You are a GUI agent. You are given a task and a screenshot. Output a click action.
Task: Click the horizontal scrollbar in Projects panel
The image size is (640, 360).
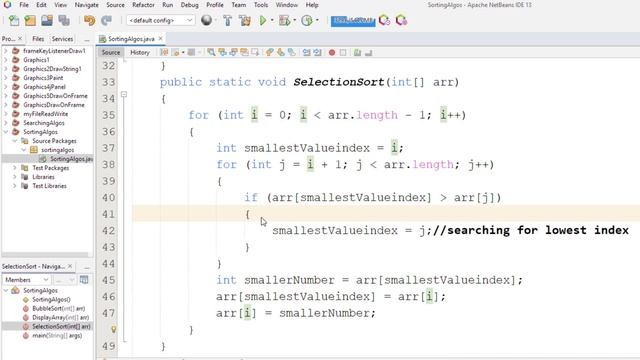pyautogui.click(x=45, y=254)
